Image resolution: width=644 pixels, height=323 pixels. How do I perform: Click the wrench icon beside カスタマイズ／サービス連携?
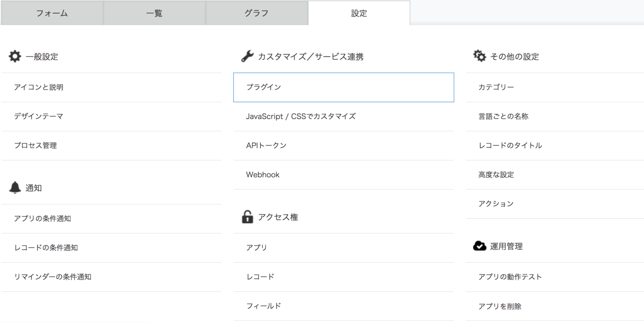pyautogui.click(x=247, y=57)
